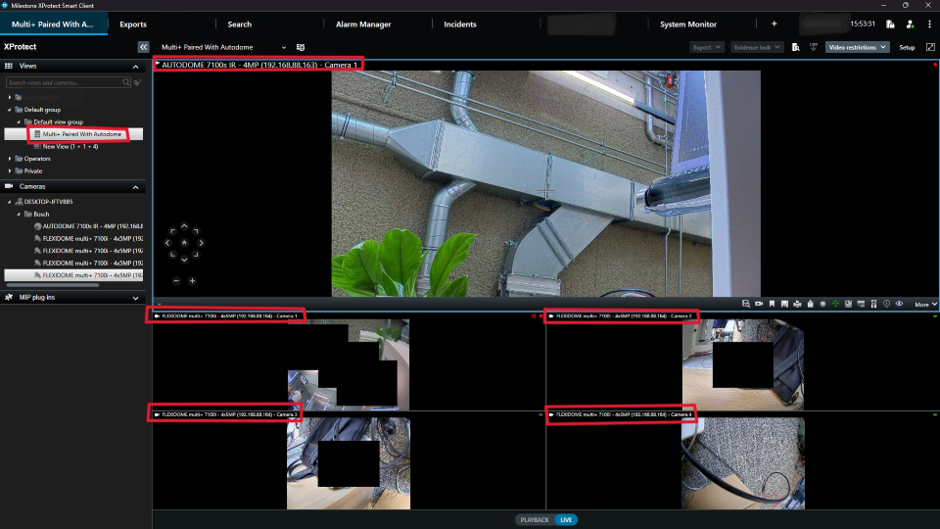Viewport: 940px width, 529px height.
Task: Open view layout options beside view name
Action: point(300,47)
